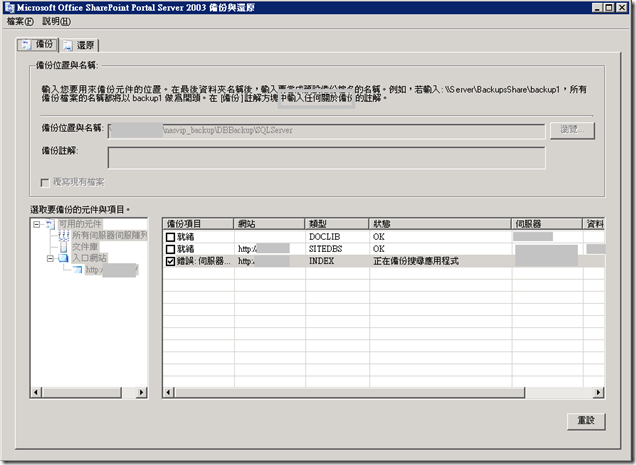Check the SITEDBS row checkbox
Image resolution: width=636 pixels, height=465 pixels.
(x=170, y=249)
